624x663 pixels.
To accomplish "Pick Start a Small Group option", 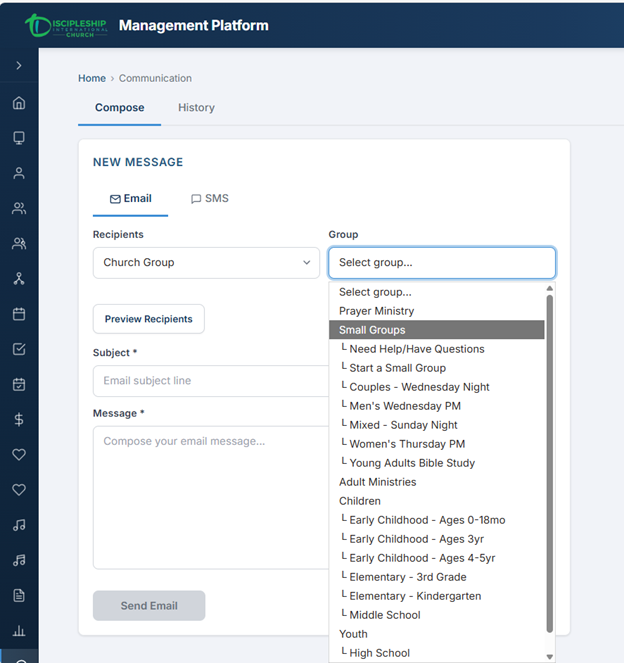I will tap(437, 368).
